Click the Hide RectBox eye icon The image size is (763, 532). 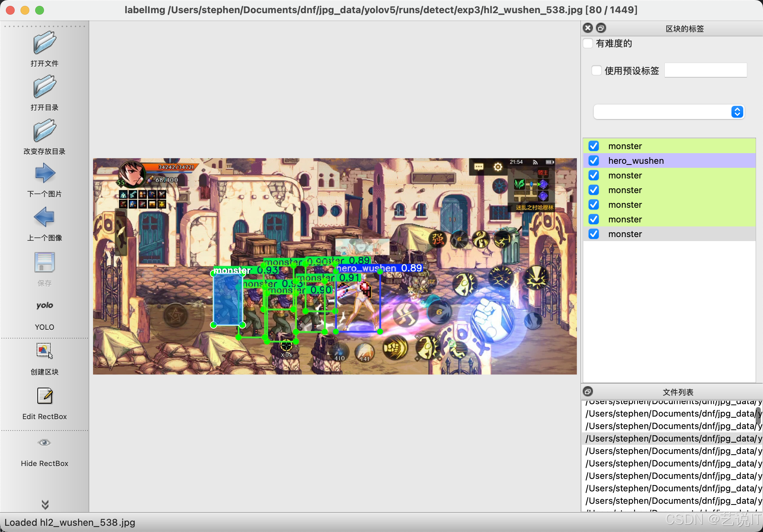click(44, 443)
